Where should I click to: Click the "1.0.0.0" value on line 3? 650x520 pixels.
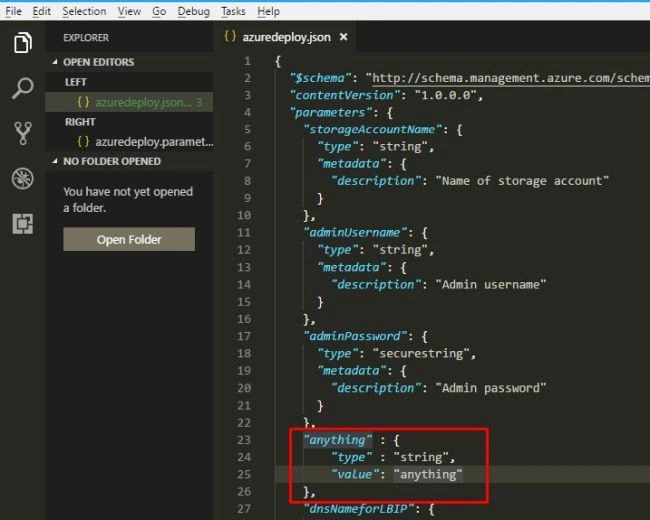[x=446, y=95]
